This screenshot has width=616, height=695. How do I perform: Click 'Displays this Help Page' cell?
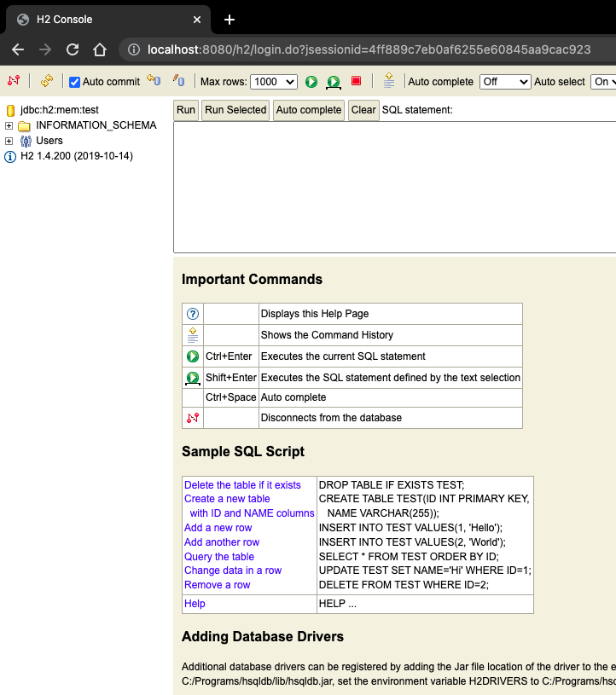(x=390, y=314)
